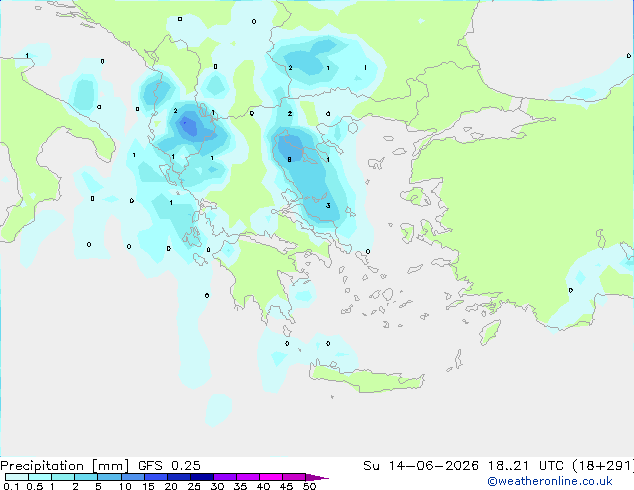Click the "Su 14-06-2026" date text
Image resolution: width=634 pixels, height=490 pixels.
pyautogui.click(x=421, y=466)
